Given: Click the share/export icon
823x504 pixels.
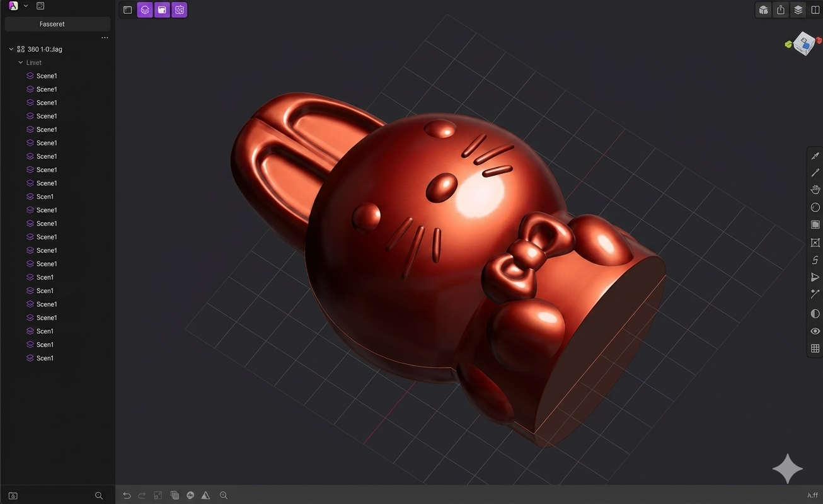Looking at the screenshot, I should (x=781, y=9).
